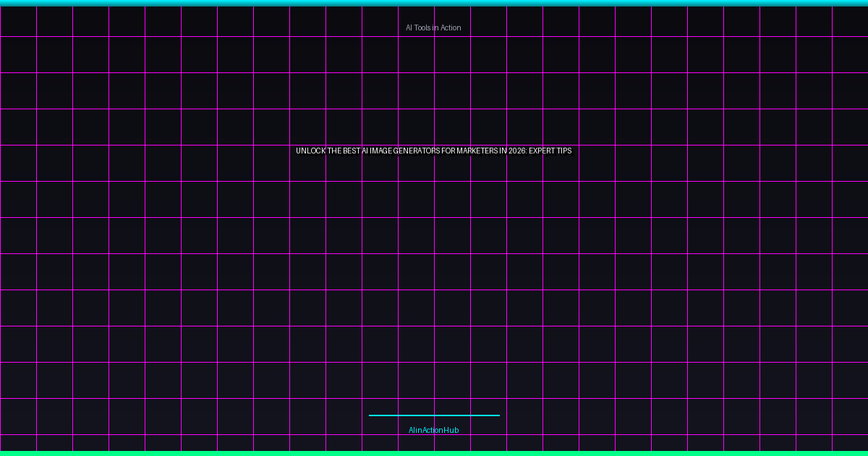Click the word "Tools" in the top label
The image size is (868, 456).
[x=422, y=28]
